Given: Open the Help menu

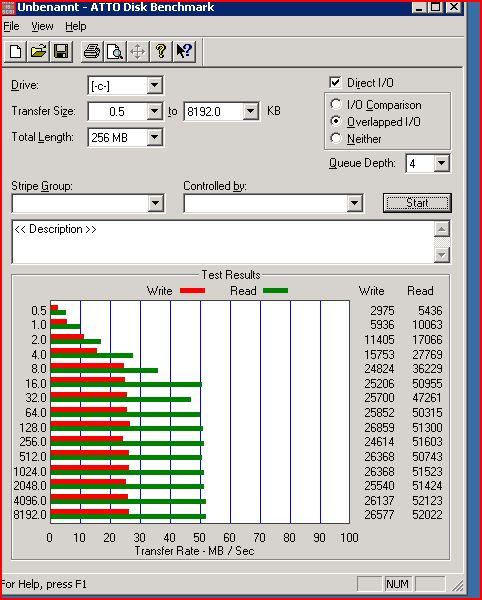Looking at the screenshot, I should point(76,26).
